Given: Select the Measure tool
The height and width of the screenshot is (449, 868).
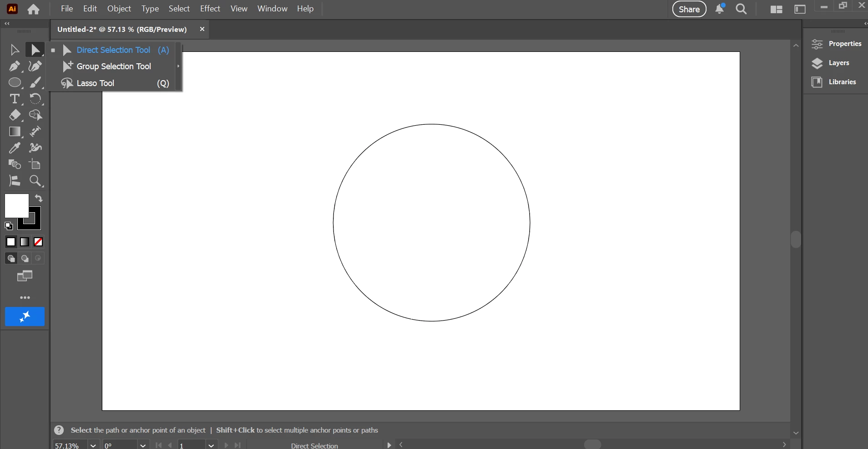Looking at the screenshot, I should [x=35, y=132].
